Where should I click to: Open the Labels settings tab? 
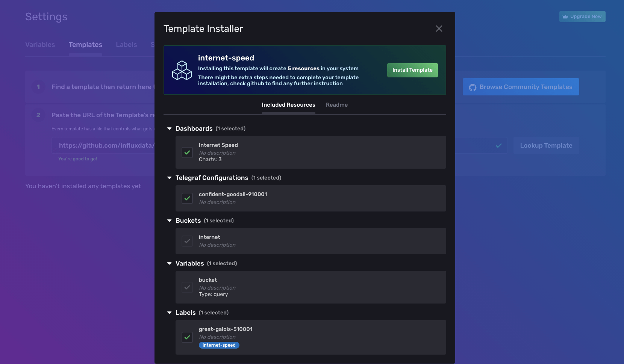point(126,45)
